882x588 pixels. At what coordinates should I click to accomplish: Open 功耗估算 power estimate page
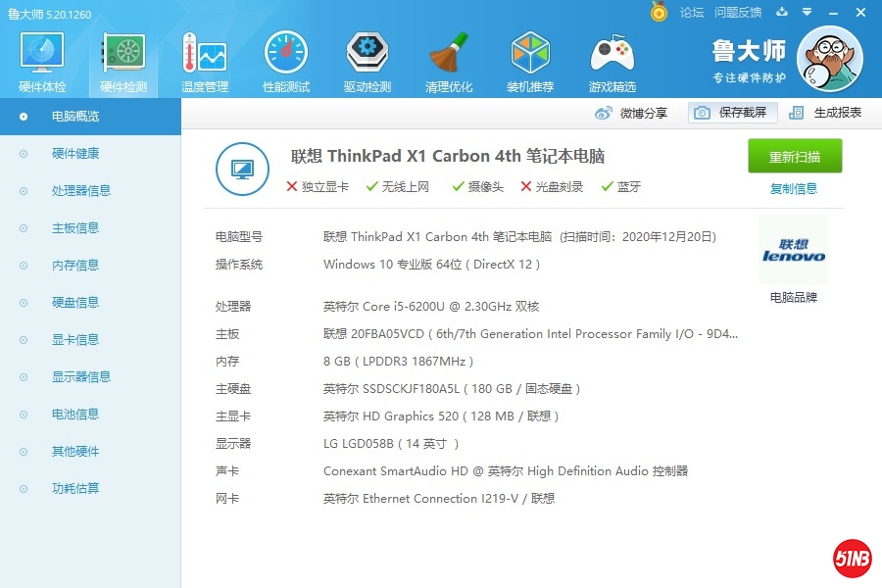pos(75,489)
